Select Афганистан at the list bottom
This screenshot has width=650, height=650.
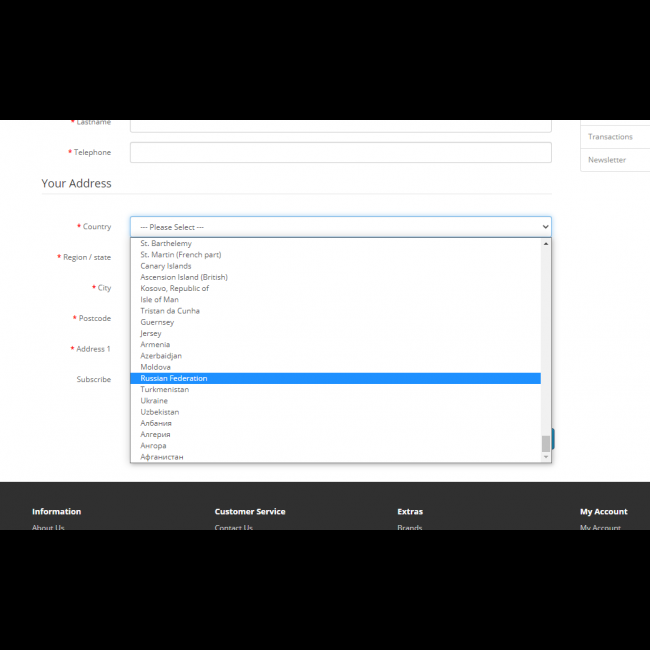[162, 457]
